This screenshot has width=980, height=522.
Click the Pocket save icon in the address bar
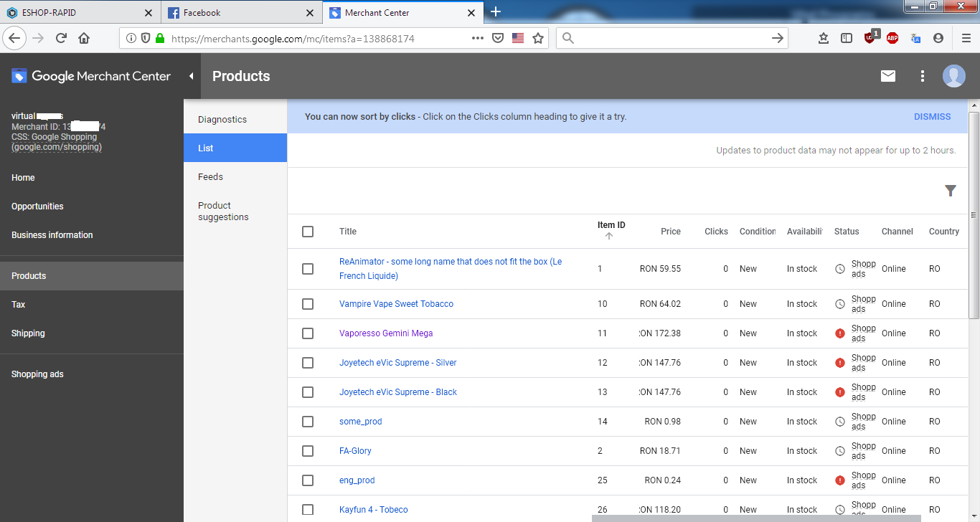pyautogui.click(x=498, y=38)
